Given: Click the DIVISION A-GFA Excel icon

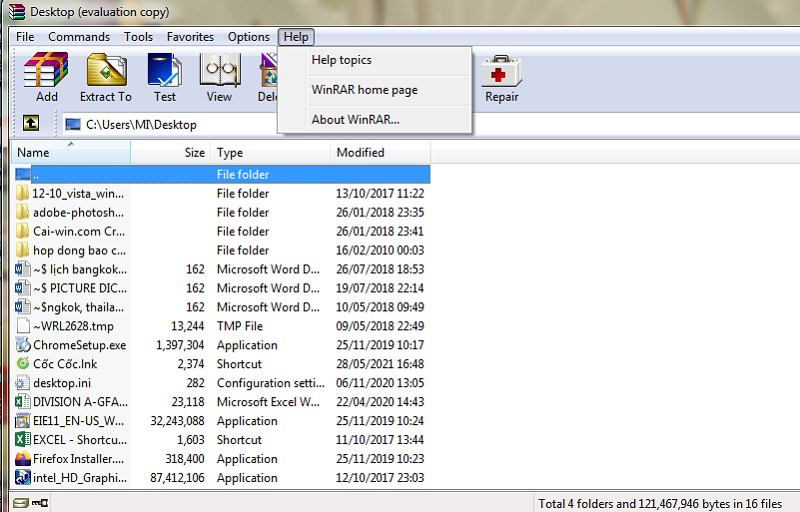Looking at the screenshot, I should [22, 401].
